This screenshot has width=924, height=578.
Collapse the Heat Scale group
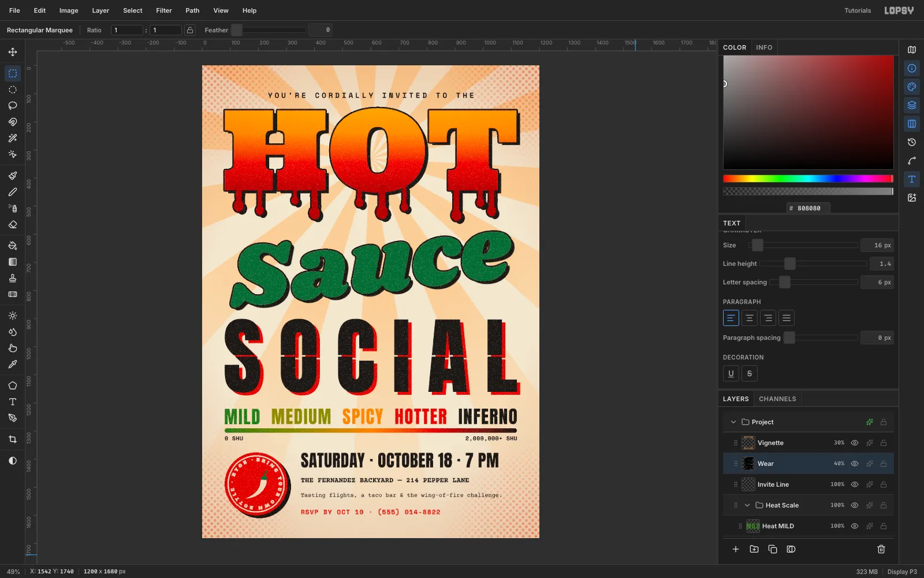747,505
